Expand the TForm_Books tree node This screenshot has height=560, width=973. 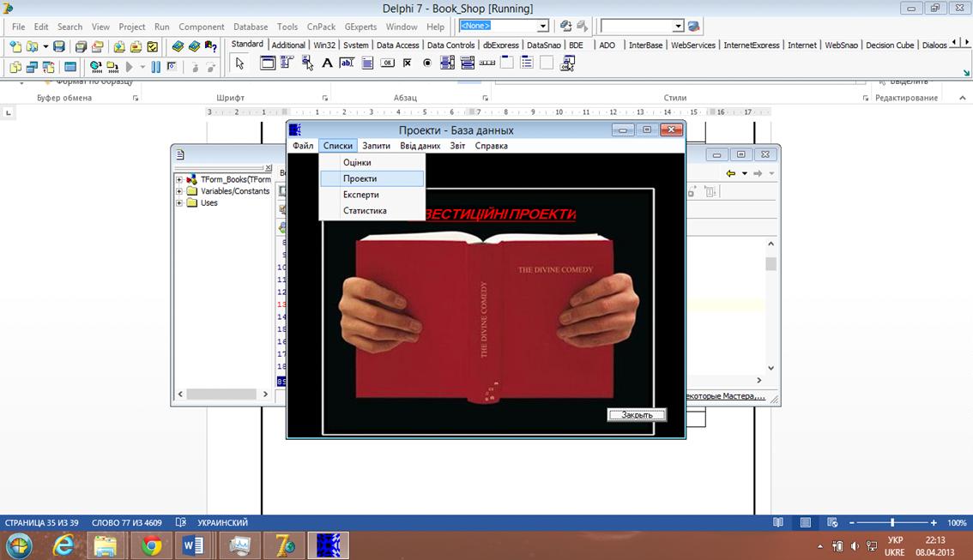179,179
